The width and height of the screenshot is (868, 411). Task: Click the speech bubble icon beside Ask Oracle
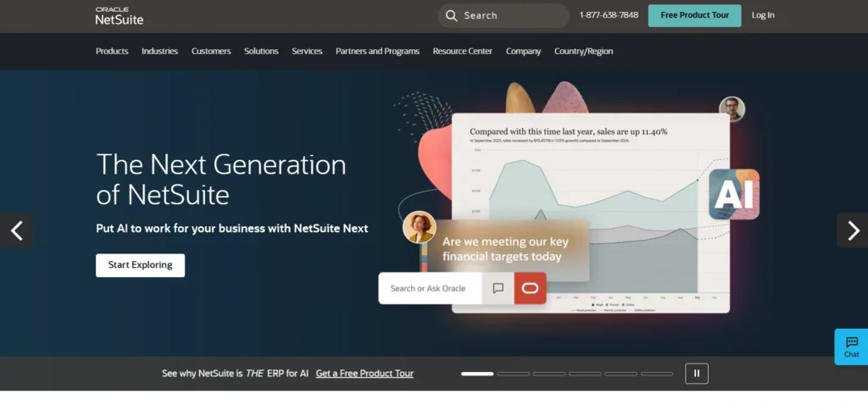498,288
